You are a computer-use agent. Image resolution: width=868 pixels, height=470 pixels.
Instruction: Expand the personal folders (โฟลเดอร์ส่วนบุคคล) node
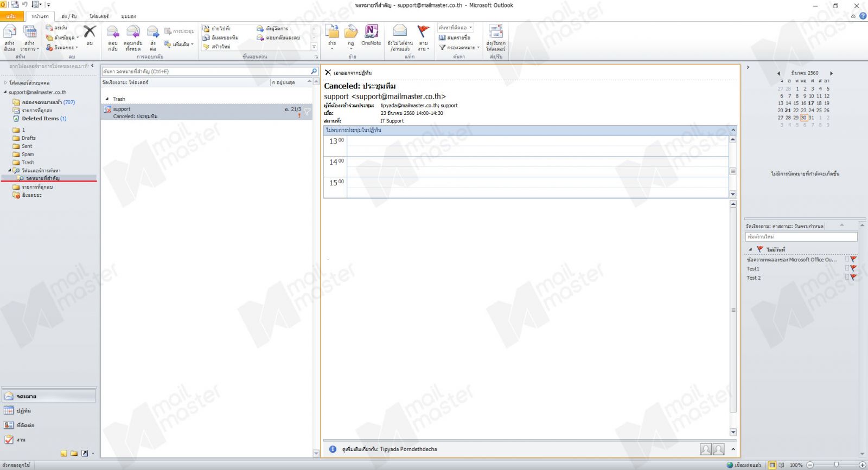[x=5, y=83]
